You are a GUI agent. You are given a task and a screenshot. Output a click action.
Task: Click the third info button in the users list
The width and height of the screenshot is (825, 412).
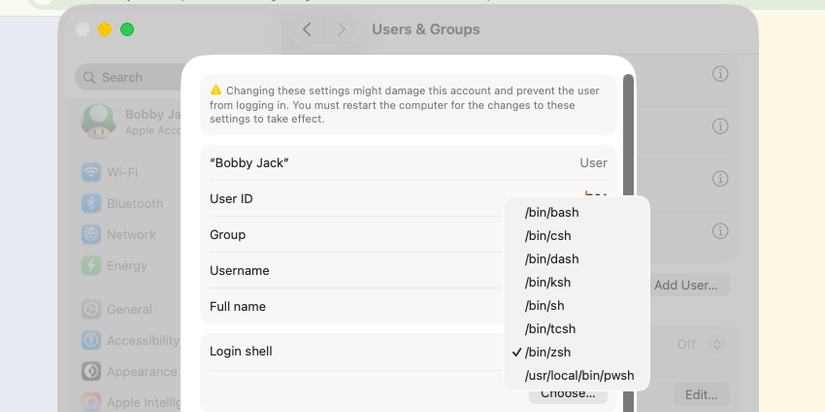coord(720,178)
